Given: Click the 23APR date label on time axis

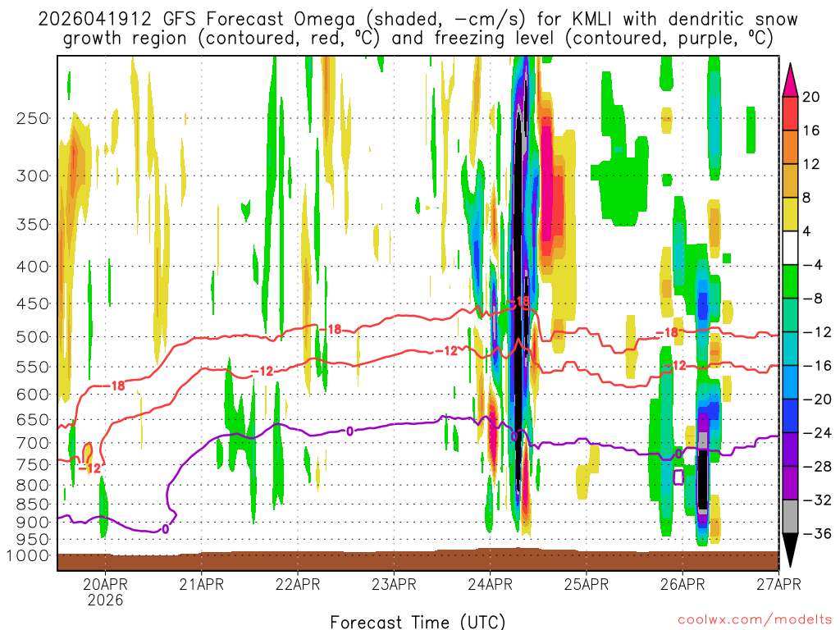Looking at the screenshot, I should 394,584.
